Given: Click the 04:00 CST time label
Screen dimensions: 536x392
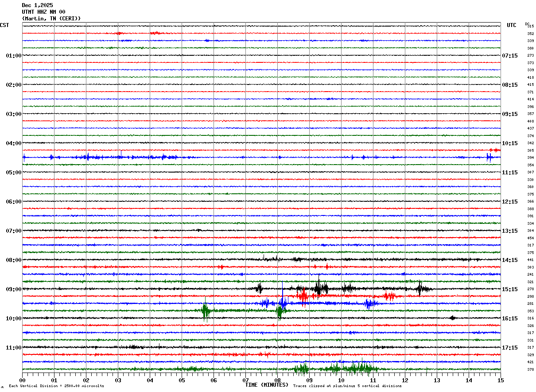Looking at the screenshot, I should [13, 143].
